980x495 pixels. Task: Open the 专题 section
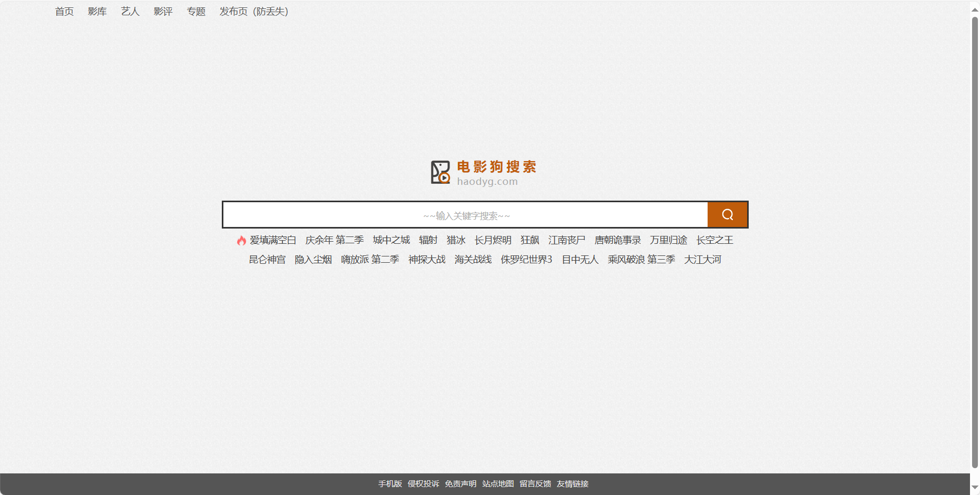tap(196, 12)
